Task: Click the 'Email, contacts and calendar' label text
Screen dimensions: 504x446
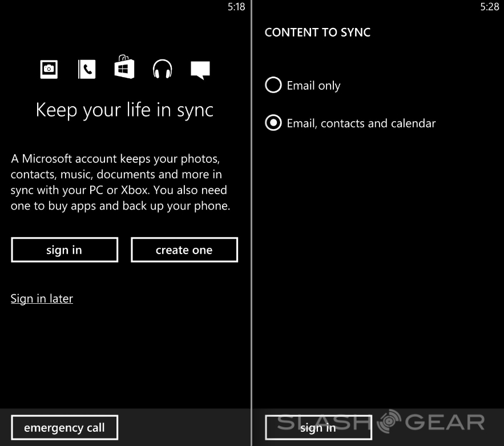Action: click(x=361, y=123)
